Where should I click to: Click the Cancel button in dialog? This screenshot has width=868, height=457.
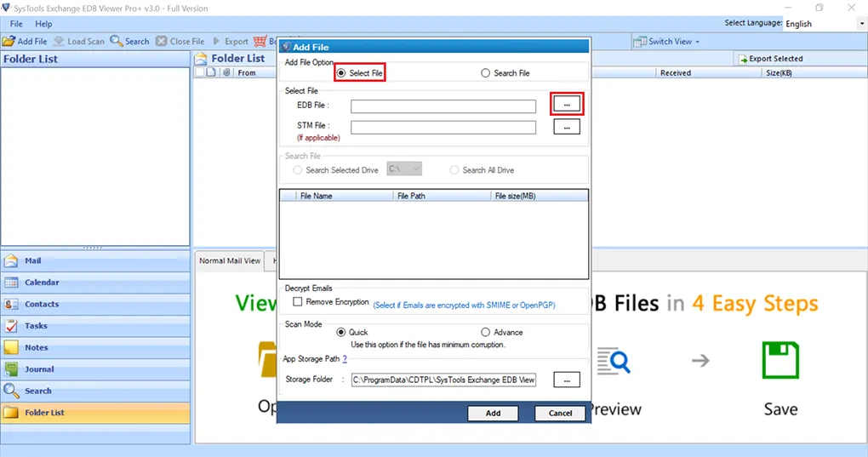click(560, 414)
